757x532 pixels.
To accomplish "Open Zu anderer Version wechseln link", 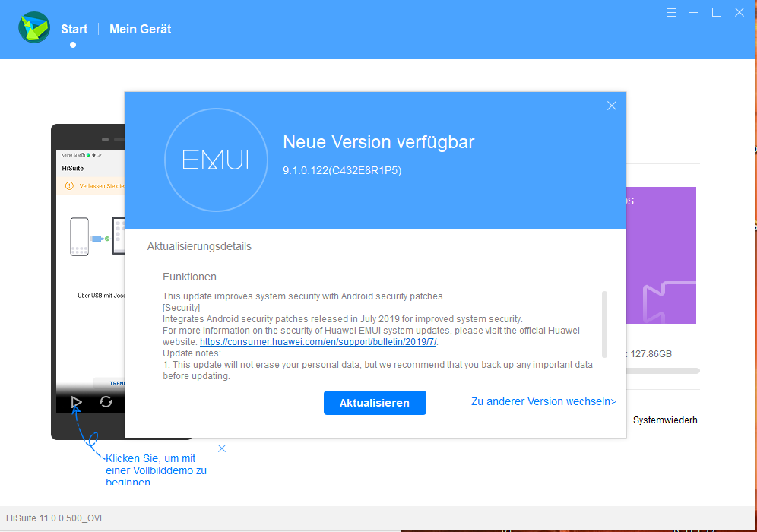I will click(543, 401).
